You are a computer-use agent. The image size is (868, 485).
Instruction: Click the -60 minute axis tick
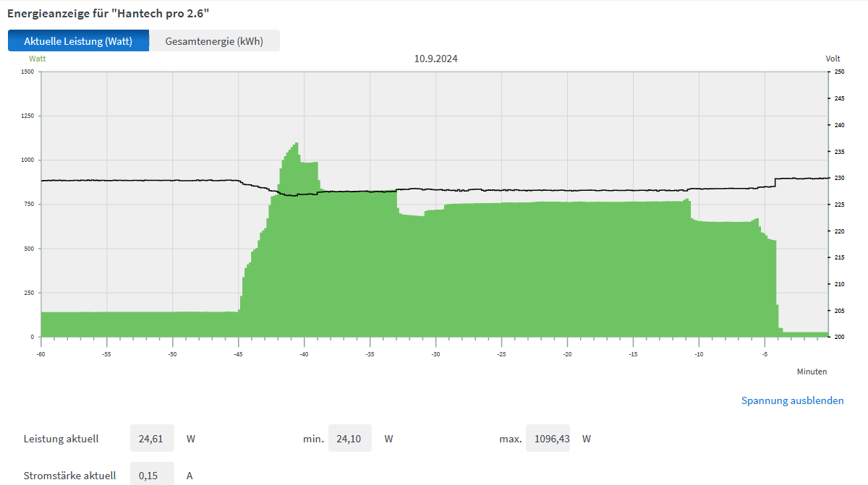(41, 353)
